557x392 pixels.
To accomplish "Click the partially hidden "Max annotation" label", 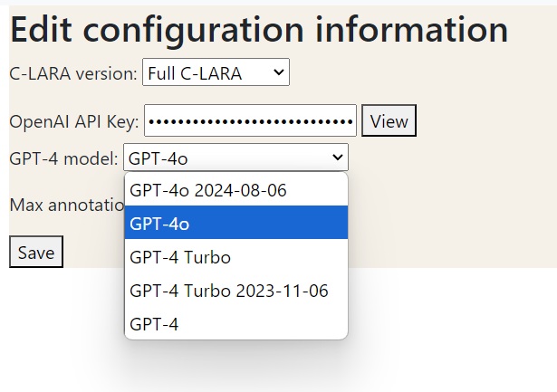I will pyautogui.click(x=65, y=205).
